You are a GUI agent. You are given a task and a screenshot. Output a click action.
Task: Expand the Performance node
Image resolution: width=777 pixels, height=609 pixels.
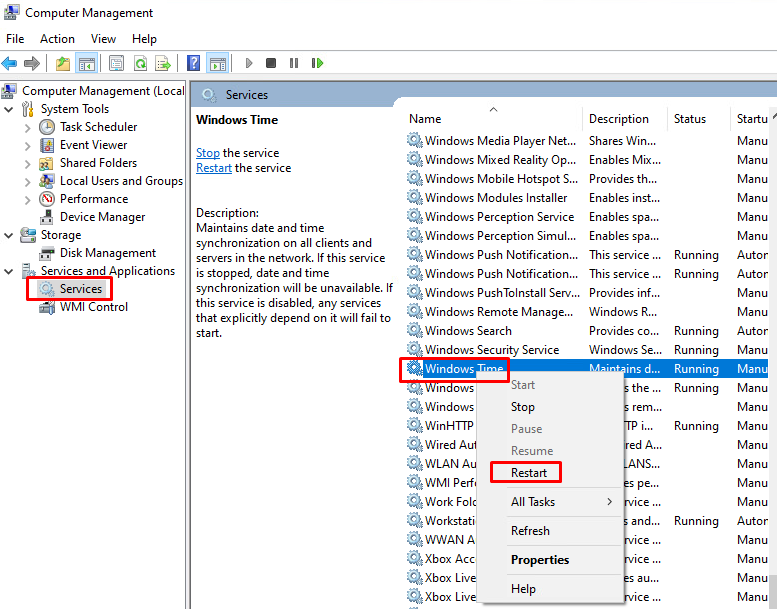click(x=27, y=200)
